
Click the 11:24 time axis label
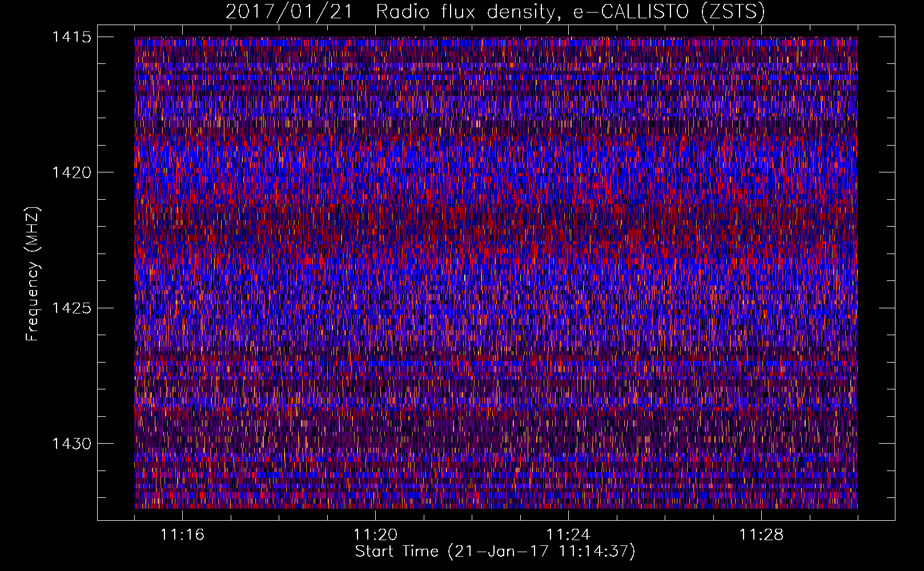(568, 535)
